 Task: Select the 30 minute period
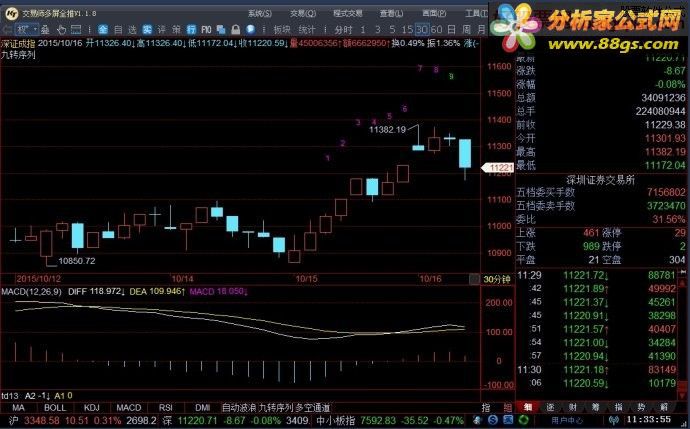(422, 29)
